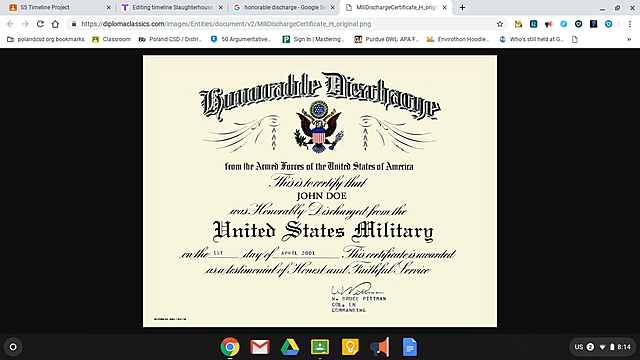This screenshot has width=640, height=360.
Task: Open the dark navy square extension
Action: coord(593,24)
